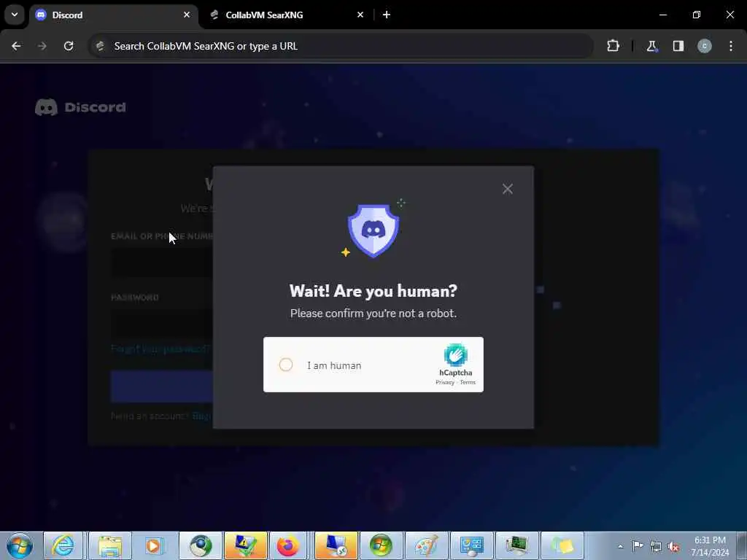
Task: Go back to previous page
Action: point(16,46)
